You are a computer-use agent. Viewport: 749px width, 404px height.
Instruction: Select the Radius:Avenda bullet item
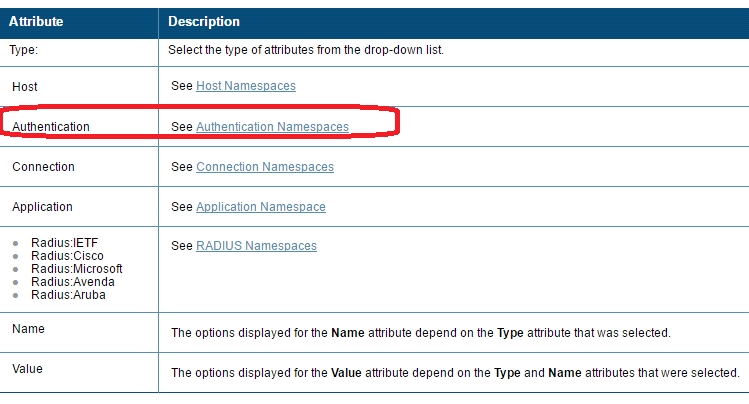click(x=70, y=282)
